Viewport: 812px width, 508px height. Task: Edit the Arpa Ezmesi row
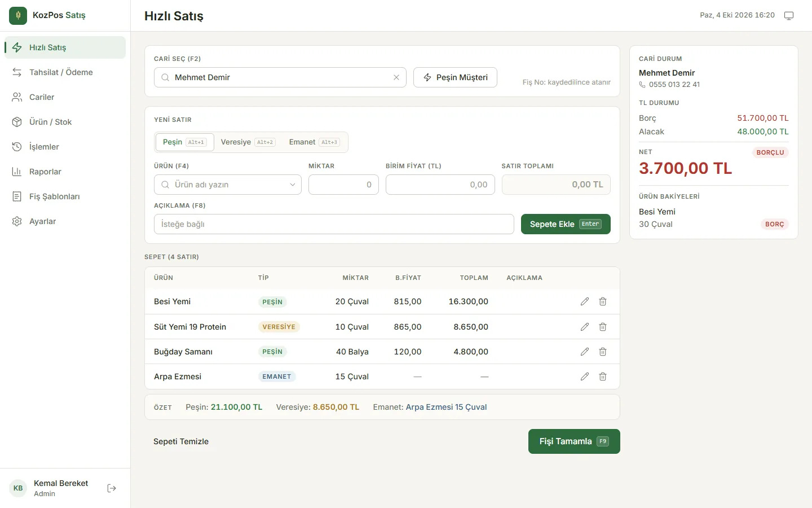(x=585, y=376)
